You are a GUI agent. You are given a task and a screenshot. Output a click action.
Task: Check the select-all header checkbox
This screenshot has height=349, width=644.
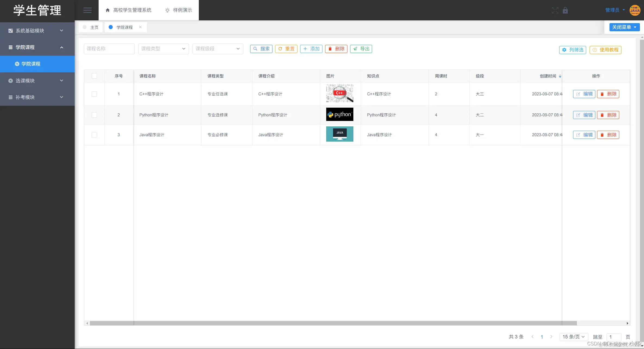94,76
